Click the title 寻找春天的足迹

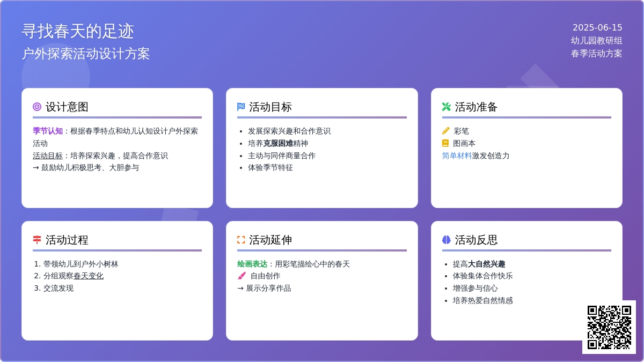(x=78, y=31)
